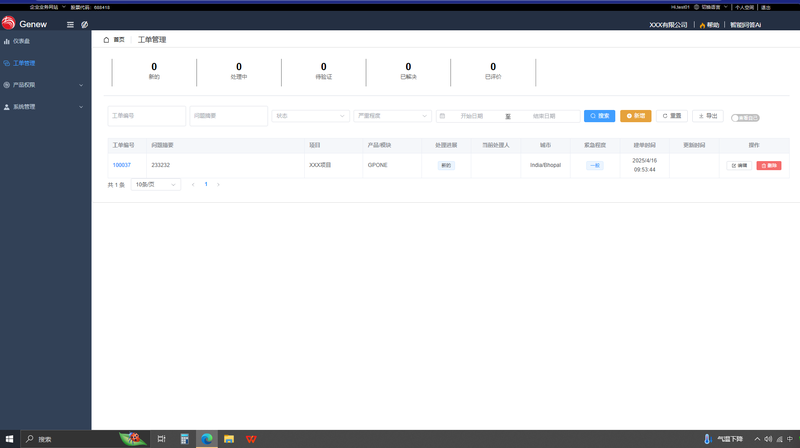Focus the 工单编号 search field
The height and width of the screenshot is (448, 800).
[146, 116]
